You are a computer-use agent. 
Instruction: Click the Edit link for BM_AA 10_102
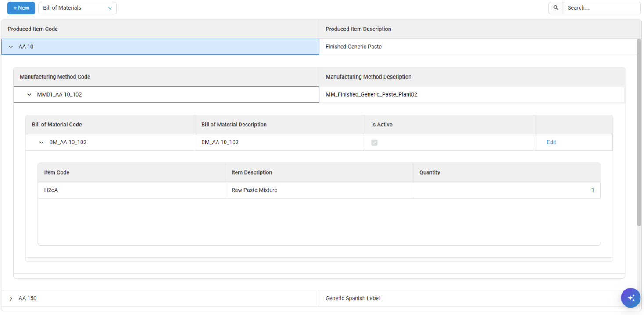551,142
